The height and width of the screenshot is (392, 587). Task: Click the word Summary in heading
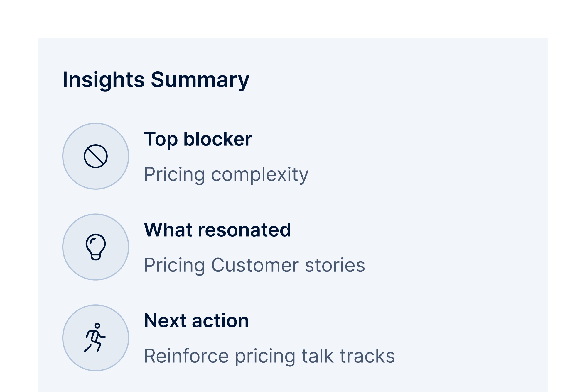200,80
